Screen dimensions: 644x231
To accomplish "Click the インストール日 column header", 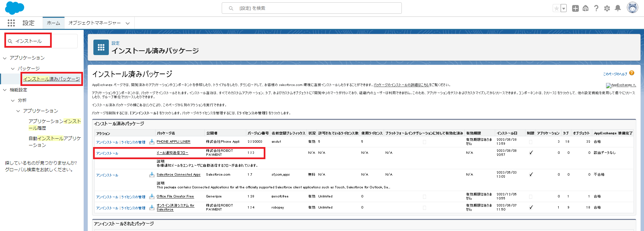I will tap(507, 133).
